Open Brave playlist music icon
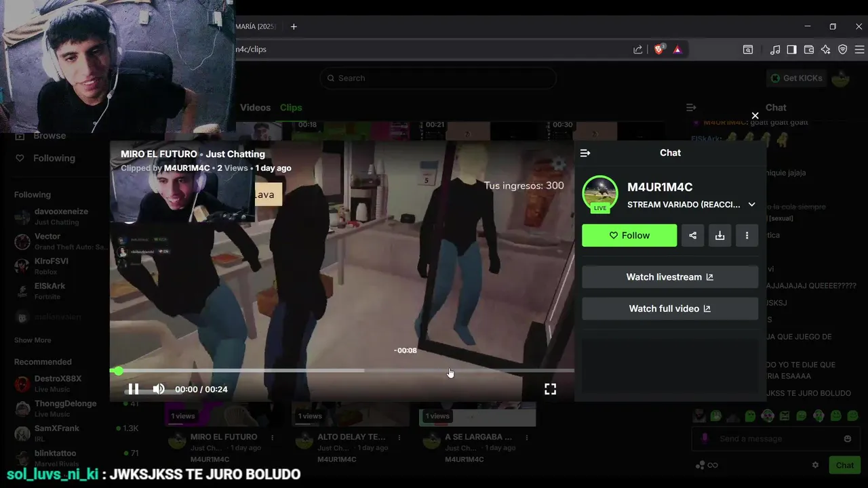Image resolution: width=868 pixels, height=488 pixels. click(774, 49)
